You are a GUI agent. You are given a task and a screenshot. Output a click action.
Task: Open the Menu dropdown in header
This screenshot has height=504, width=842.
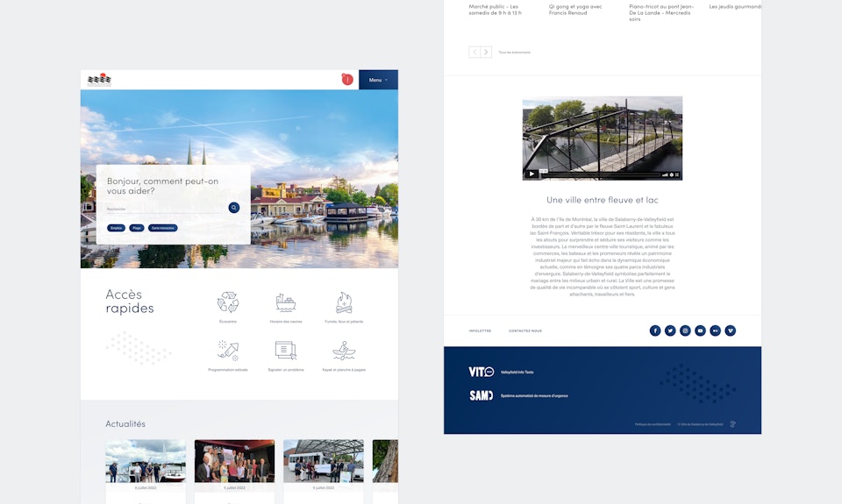tap(378, 80)
